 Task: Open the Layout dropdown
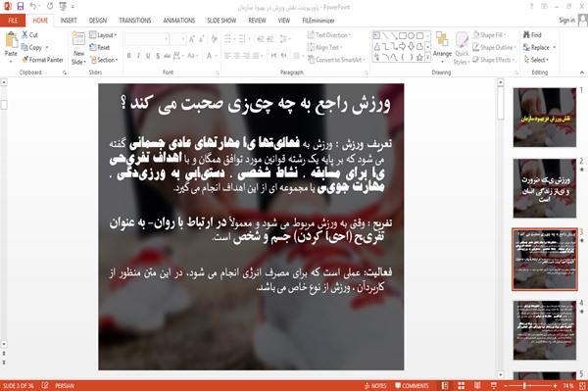(x=103, y=35)
